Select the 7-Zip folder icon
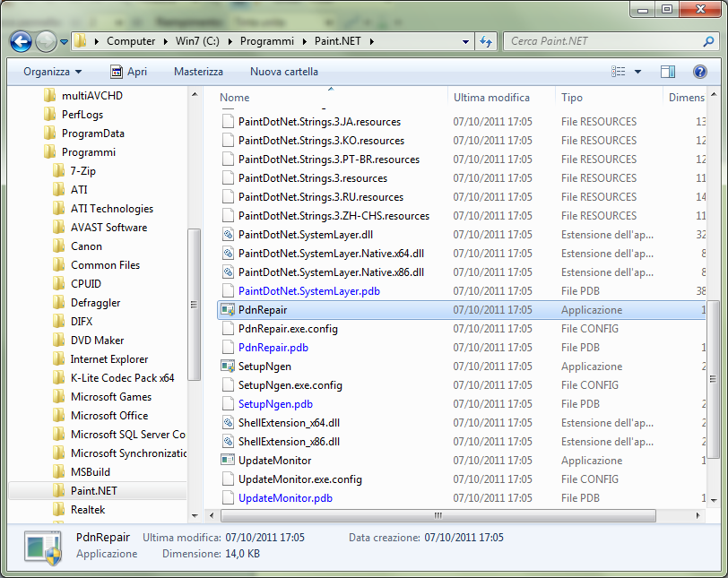This screenshot has height=578, width=728. coord(58,170)
